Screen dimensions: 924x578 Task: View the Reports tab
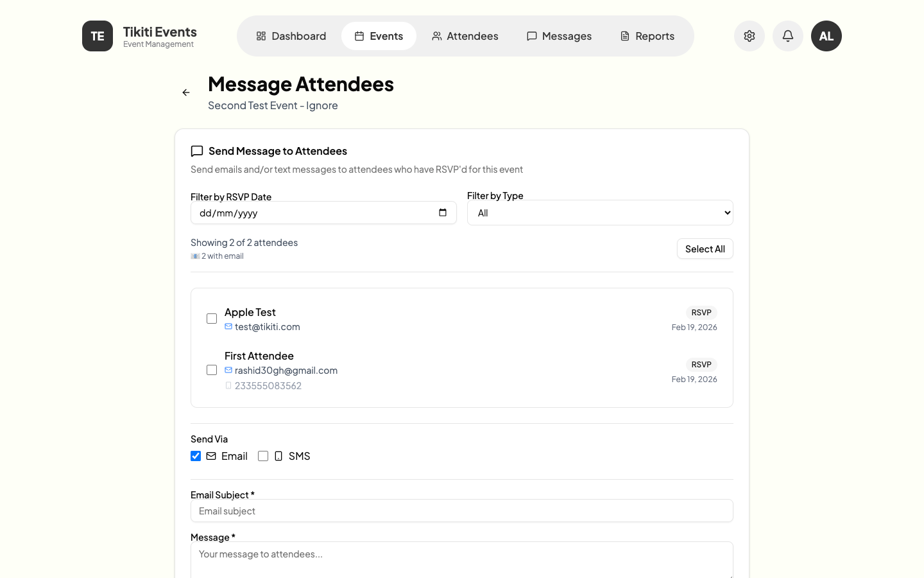click(647, 36)
